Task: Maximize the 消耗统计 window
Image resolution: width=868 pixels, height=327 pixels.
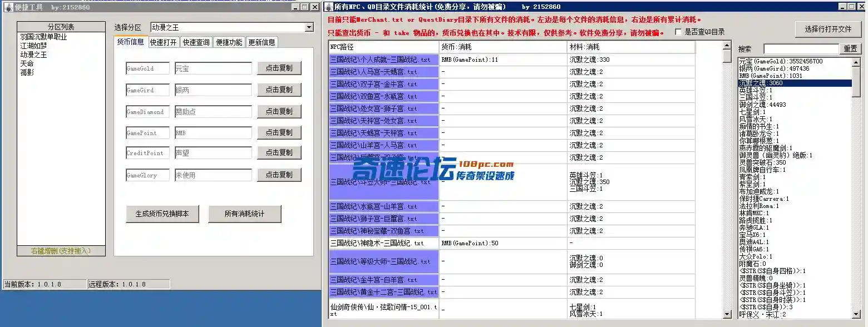Action: pyautogui.click(x=851, y=7)
